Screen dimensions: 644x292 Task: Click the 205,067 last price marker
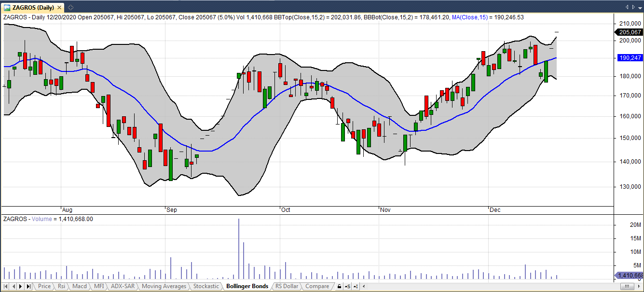click(629, 32)
